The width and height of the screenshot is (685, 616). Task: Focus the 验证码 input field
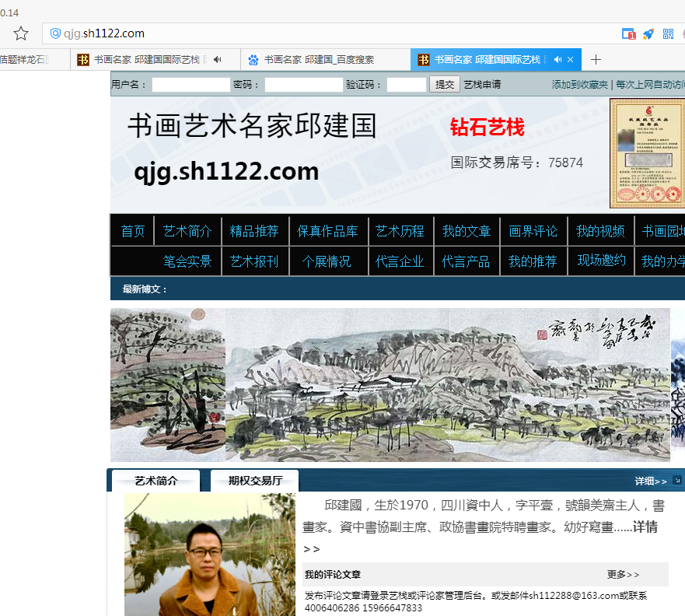point(407,84)
